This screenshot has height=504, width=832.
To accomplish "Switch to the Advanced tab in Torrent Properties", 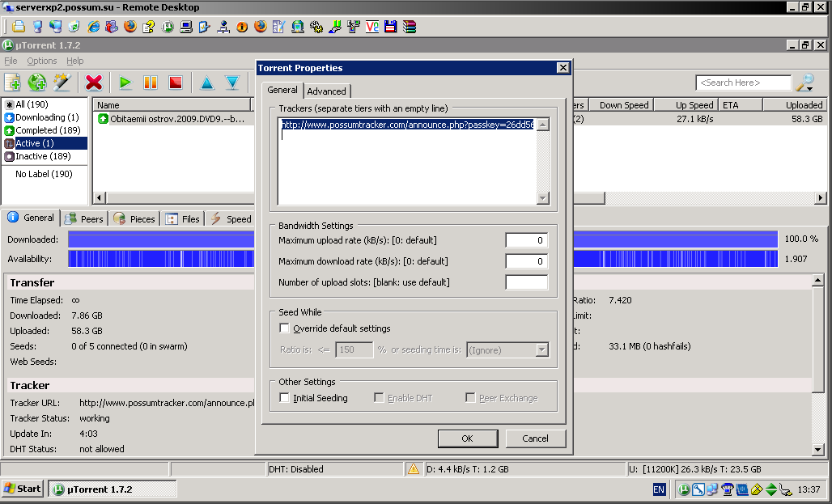I will [326, 91].
